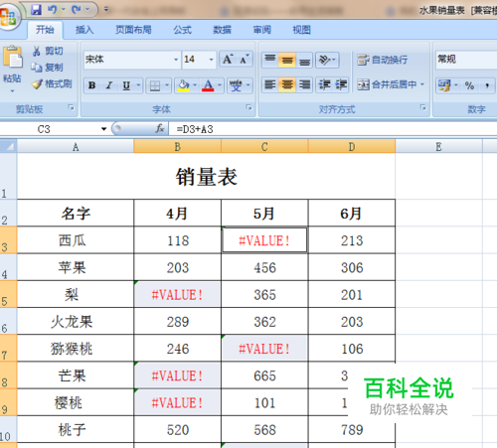497x448 pixels.
Task: Align text right
Action: [304, 84]
